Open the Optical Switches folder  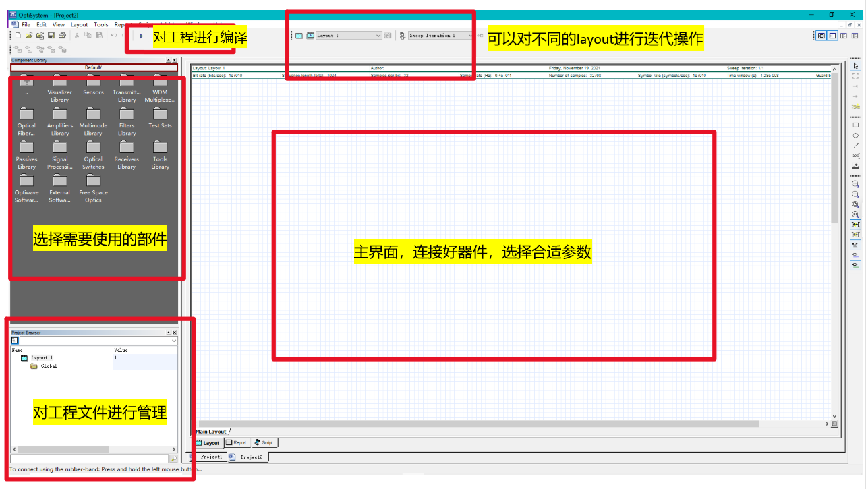93,155
